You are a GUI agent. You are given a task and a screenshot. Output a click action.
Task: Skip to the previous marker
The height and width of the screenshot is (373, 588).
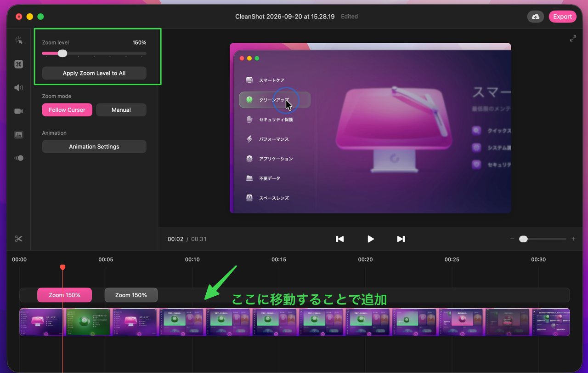pyautogui.click(x=340, y=239)
